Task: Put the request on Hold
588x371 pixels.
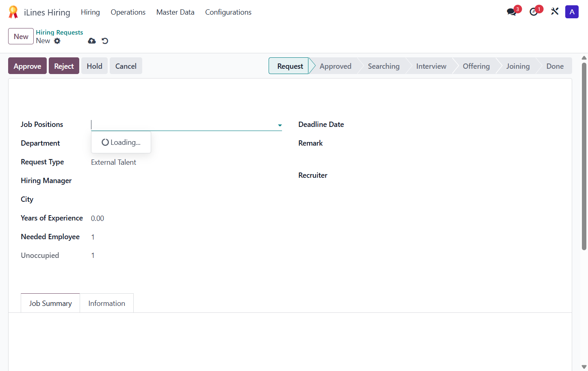Action: point(94,66)
